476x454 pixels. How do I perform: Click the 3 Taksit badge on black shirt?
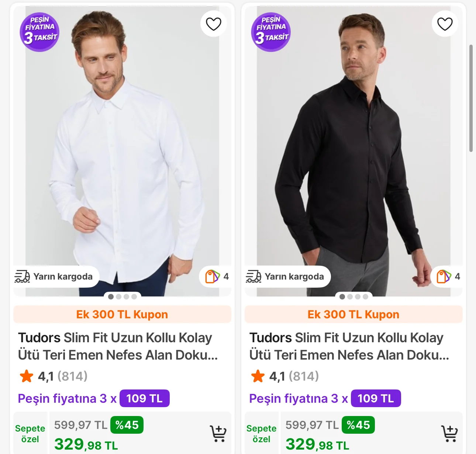[271, 32]
